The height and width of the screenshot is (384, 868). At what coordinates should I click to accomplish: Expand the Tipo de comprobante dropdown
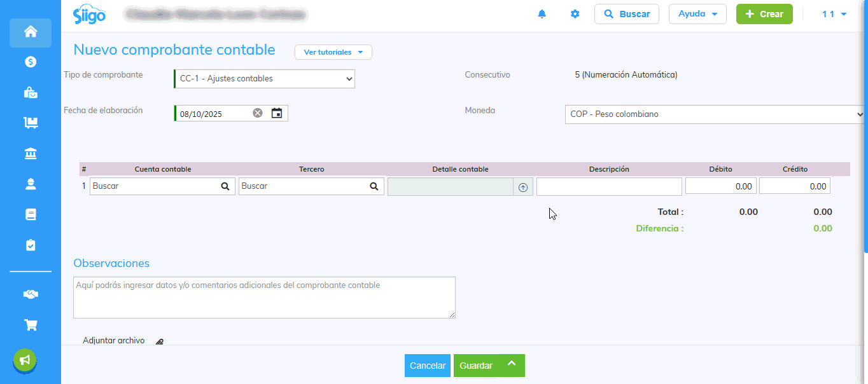coord(264,79)
